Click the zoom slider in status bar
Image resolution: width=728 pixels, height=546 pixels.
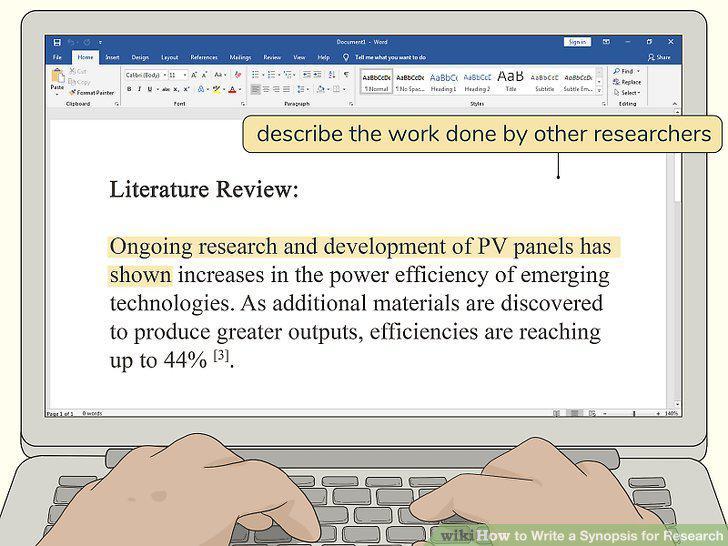pyautogui.click(x=634, y=413)
